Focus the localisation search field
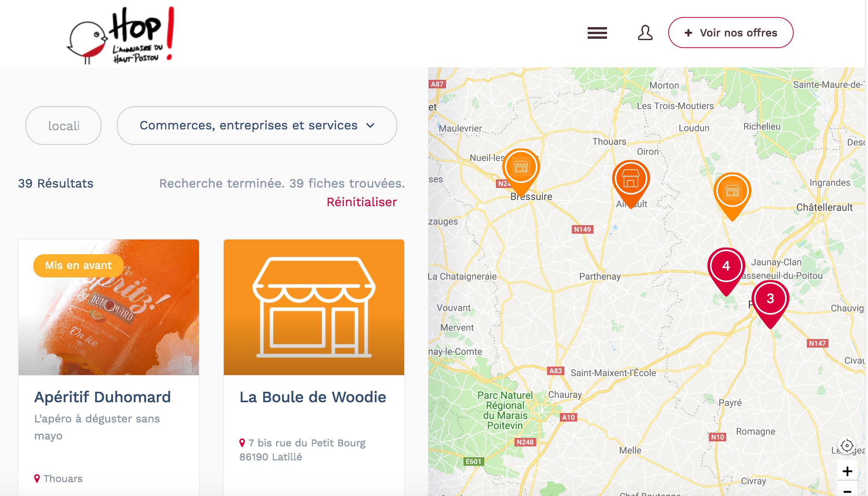Viewport: 868px width, 496px height. [x=63, y=126]
